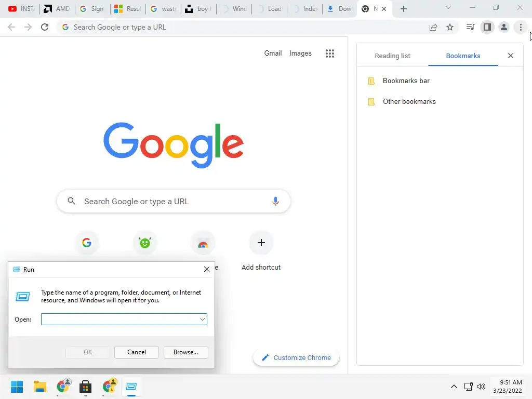Open Google apps grid

click(x=330, y=54)
